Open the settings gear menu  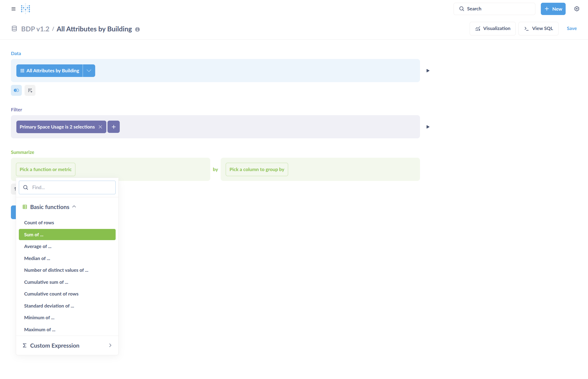click(577, 9)
